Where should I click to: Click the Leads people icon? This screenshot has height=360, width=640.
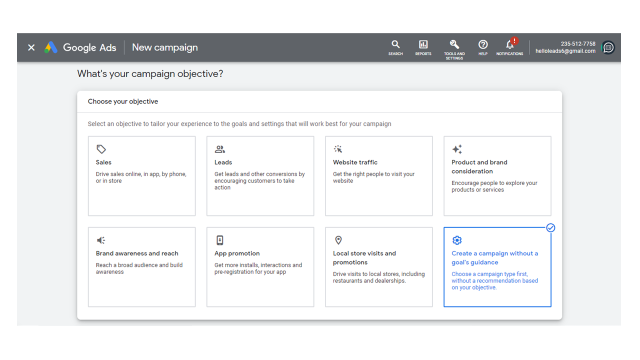click(220, 149)
